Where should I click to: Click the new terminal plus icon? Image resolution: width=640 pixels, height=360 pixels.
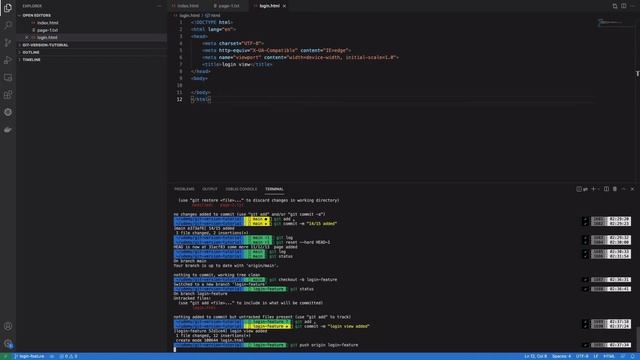tap(593, 189)
